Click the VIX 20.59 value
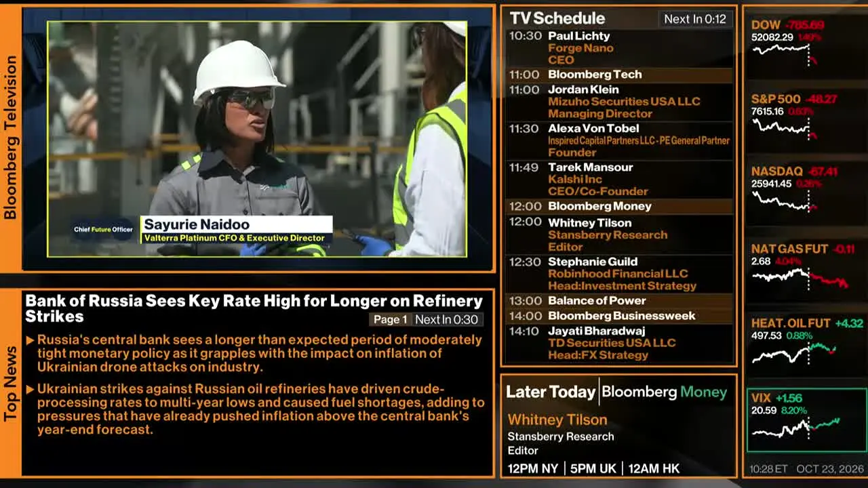Image resolution: width=868 pixels, height=488 pixels. [x=764, y=411]
